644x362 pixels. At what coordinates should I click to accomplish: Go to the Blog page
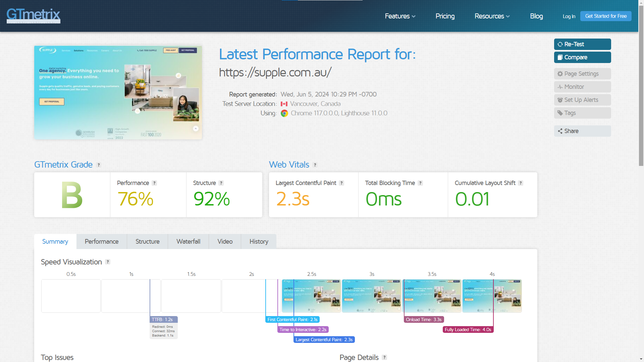click(536, 16)
